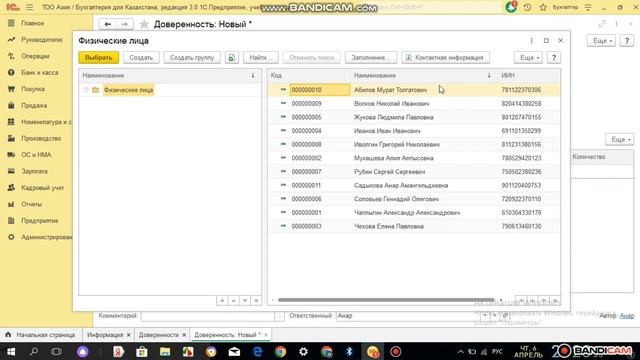Click code cell 000000010

(320, 90)
